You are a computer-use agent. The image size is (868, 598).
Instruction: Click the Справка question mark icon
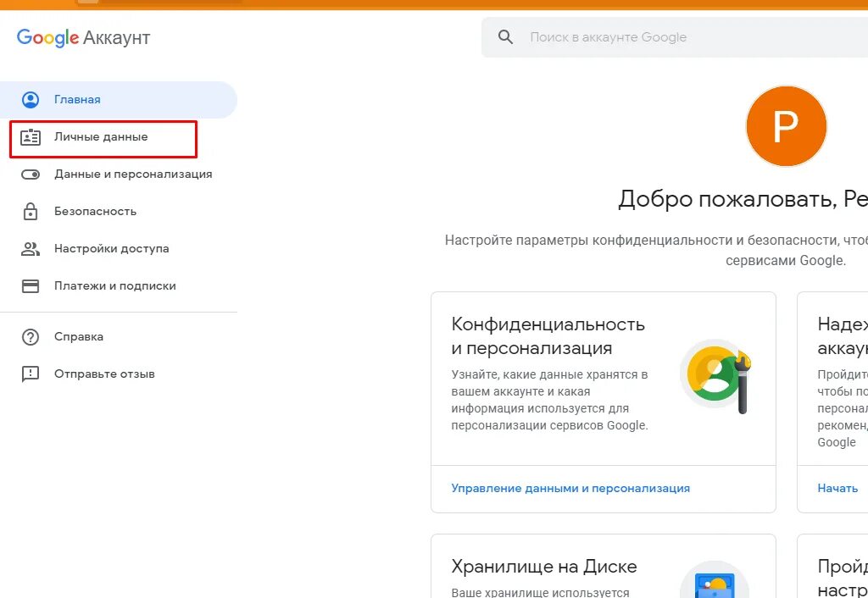(31, 337)
